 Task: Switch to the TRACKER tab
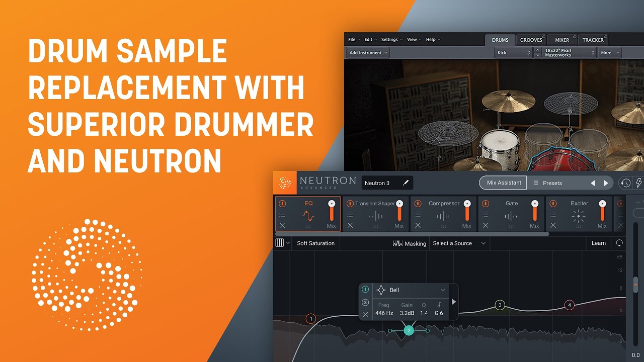click(593, 40)
